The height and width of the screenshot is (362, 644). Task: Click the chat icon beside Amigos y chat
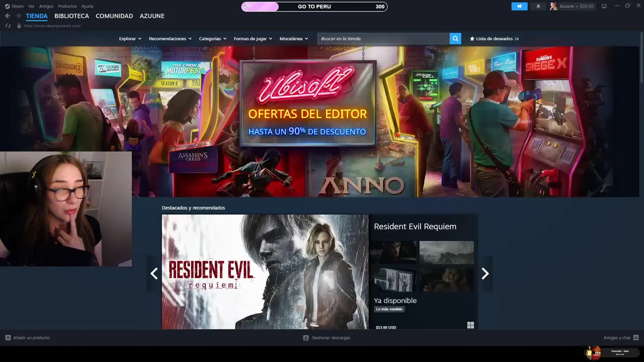coord(636,338)
